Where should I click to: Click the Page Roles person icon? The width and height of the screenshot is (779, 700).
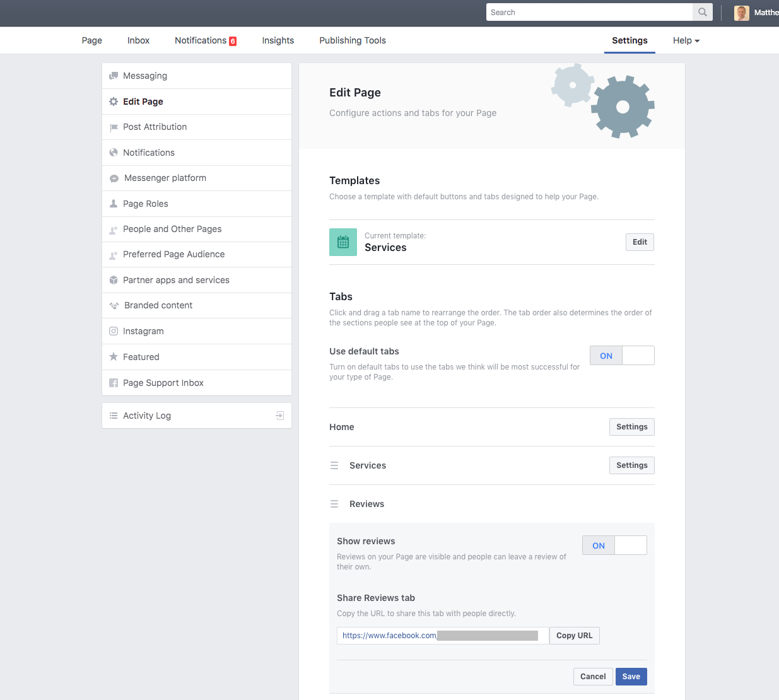pos(114,204)
